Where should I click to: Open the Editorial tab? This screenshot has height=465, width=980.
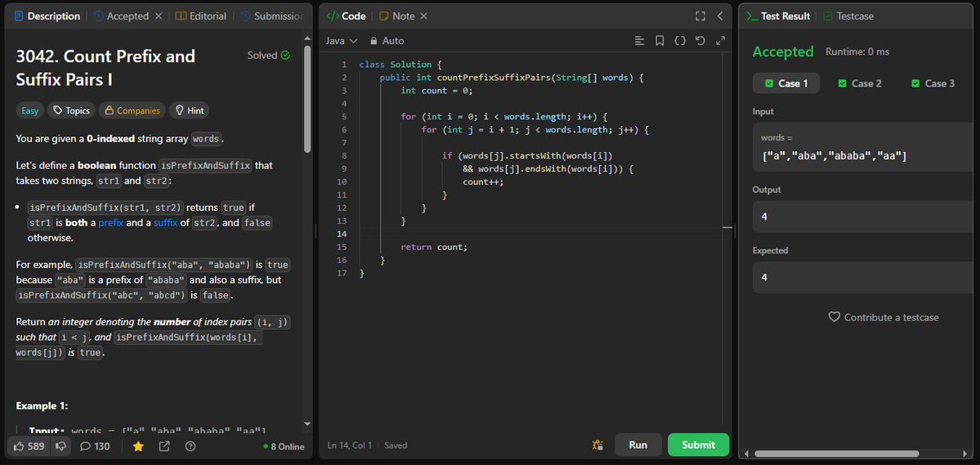200,16
